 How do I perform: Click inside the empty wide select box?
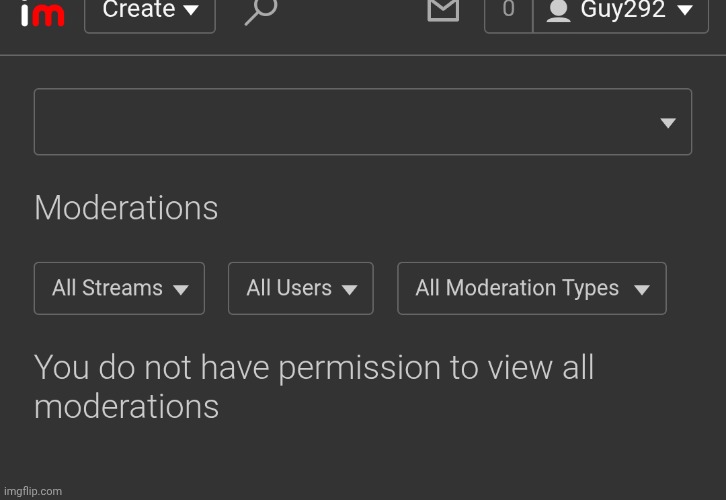pyautogui.click(x=340, y=122)
